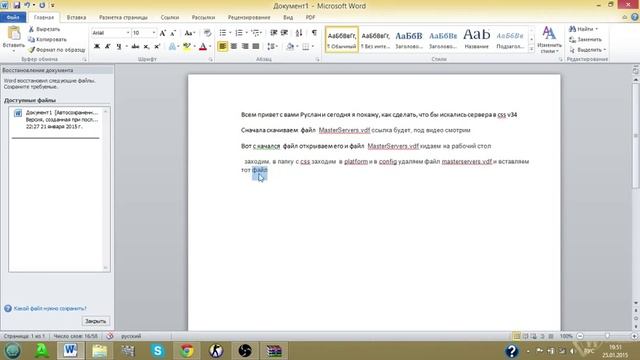Toggle underline (Ч) formatting
Viewport: 640px width, 360px height.
click(x=118, y=47)
